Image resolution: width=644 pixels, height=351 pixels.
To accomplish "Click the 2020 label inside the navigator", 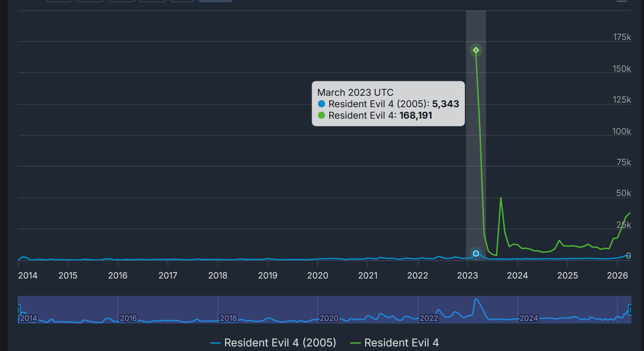I will [x=329, y=318].
